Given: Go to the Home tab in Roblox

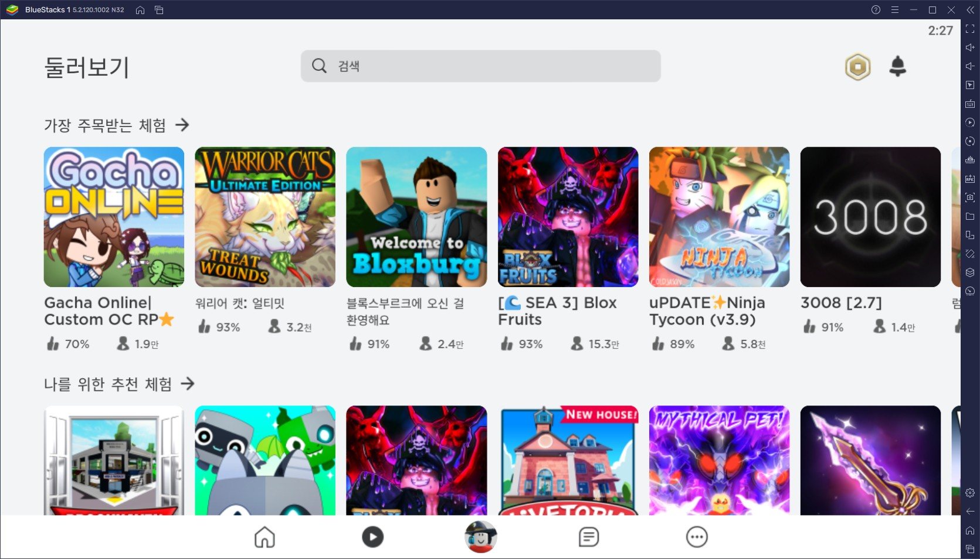Looking at the screenshot, I should pyautogui.click(x=265, y=537).
